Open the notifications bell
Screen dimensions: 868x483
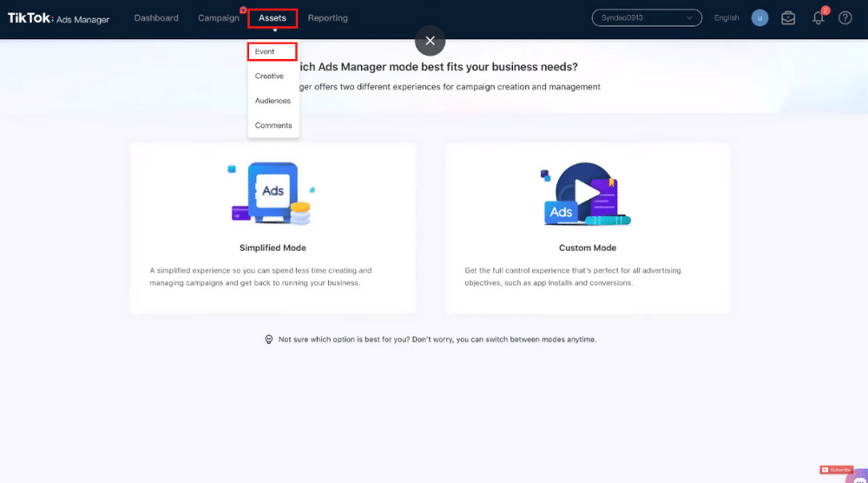click(x=819, y=17)
